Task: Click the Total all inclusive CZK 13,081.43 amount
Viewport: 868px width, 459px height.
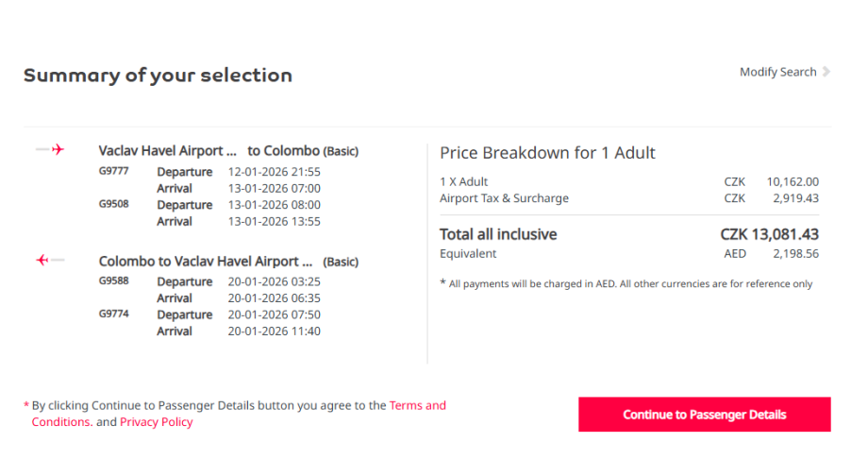Action: click(769, 234)
